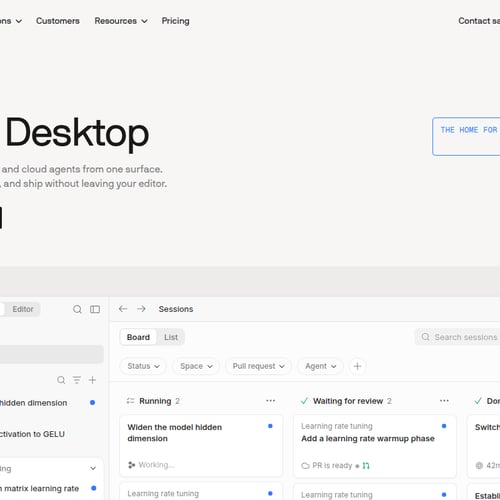Open the partially visible menu dropdown before Customers
Image resolution: width=500 pixels, height=500 pixels.
[x=11, y=21]
